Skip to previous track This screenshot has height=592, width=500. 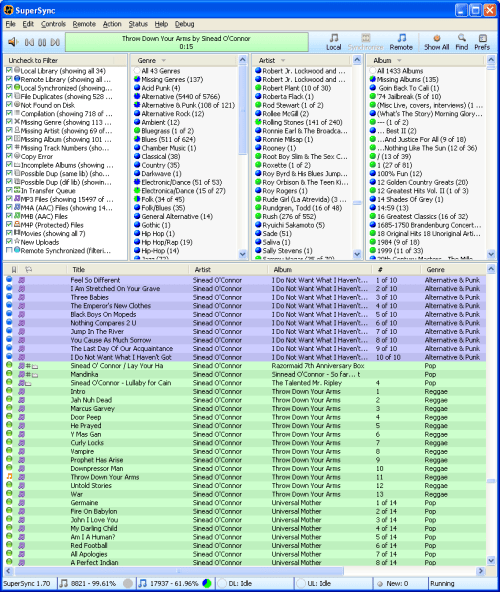(29, 42)
